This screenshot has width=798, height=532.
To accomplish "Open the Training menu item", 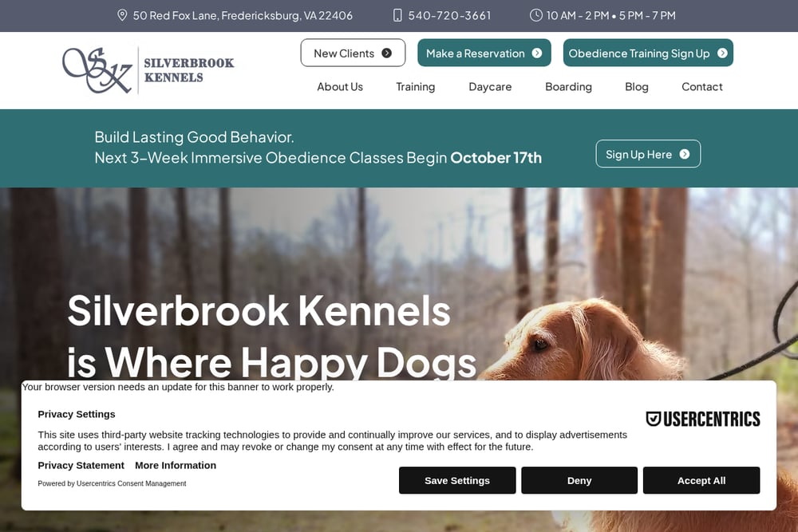I will click(415, 86).
